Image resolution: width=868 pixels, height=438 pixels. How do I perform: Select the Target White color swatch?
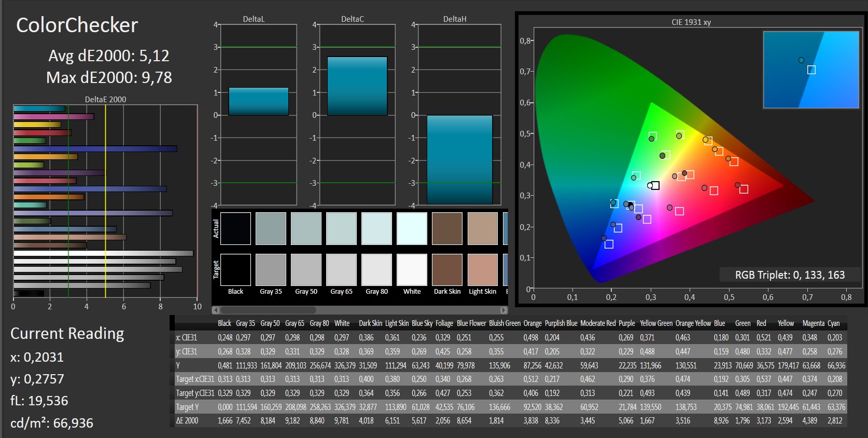(x=412, y=270)
